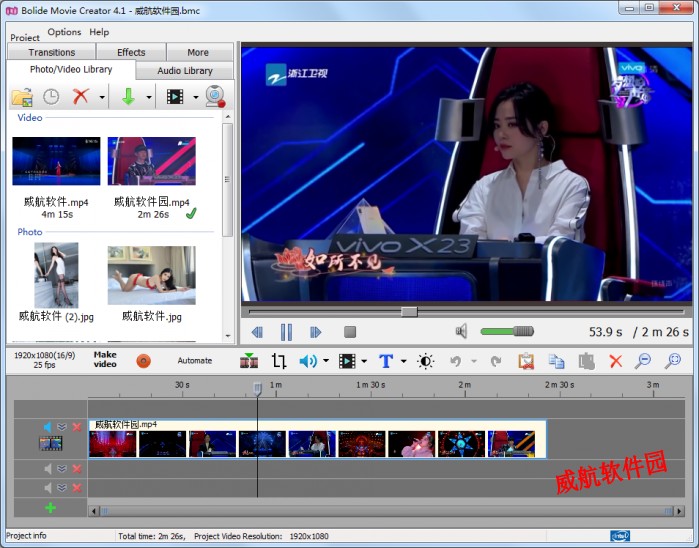Open the brightness/contrast adjustment icon
The image size is (699, 548).
click(x=425, y=361)
